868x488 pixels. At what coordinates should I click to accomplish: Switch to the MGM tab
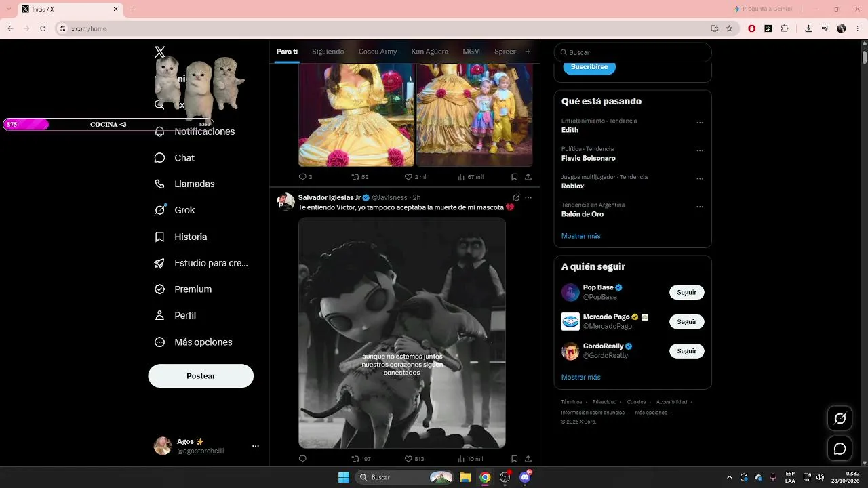click(471, 52)
